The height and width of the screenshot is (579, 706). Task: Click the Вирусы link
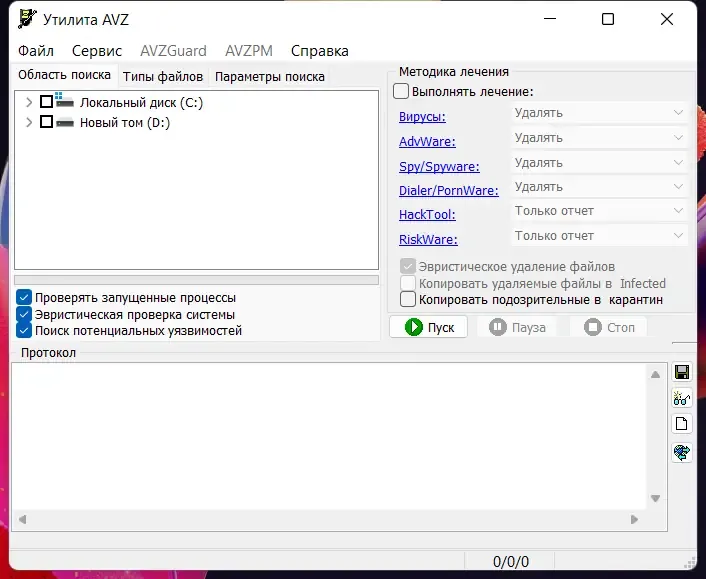click(x=422, y=117)
